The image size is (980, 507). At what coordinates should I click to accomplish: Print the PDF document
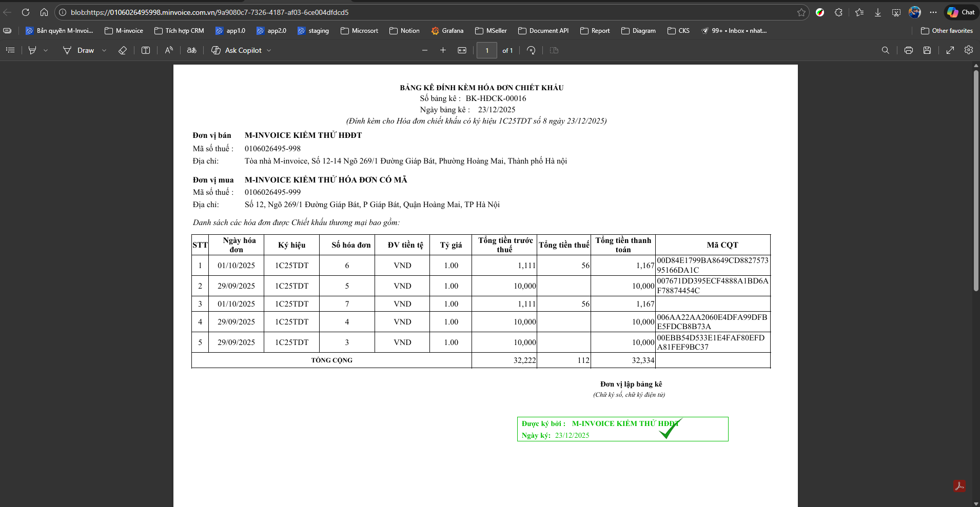(908, 50)
